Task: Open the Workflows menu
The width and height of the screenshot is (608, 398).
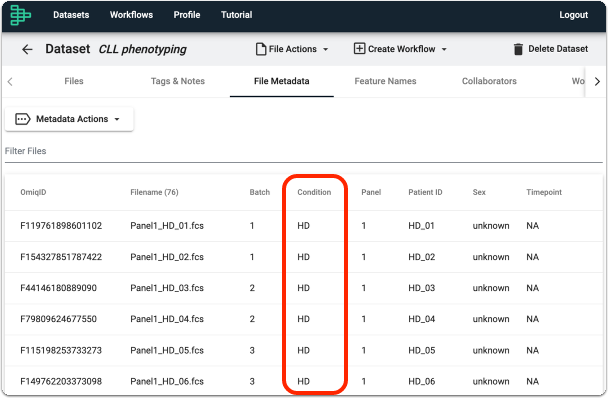Action: (x=131, y=15)
